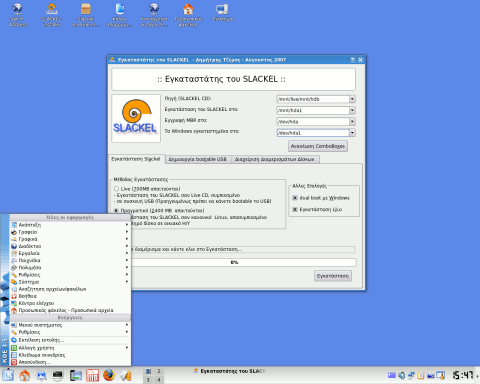Expand the Σύστημα submenu in the KDE menu
This screenshot has height=384, width=480.
pos(70,282)
